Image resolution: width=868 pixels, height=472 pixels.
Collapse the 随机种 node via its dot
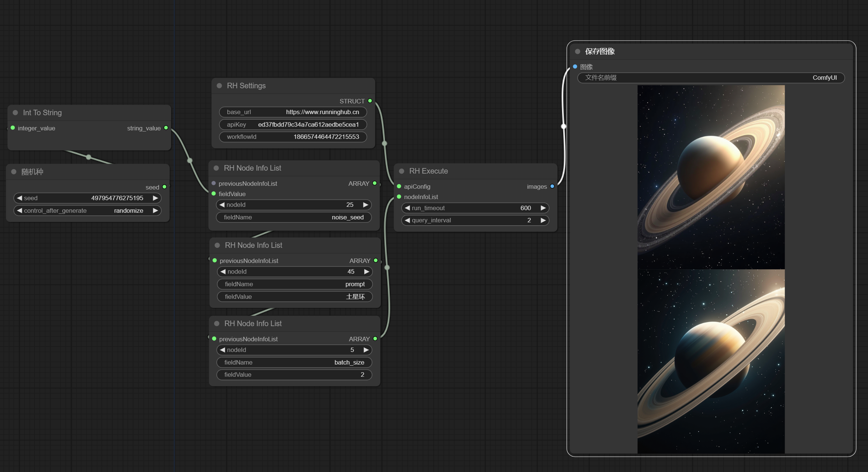tap(14, 172)
